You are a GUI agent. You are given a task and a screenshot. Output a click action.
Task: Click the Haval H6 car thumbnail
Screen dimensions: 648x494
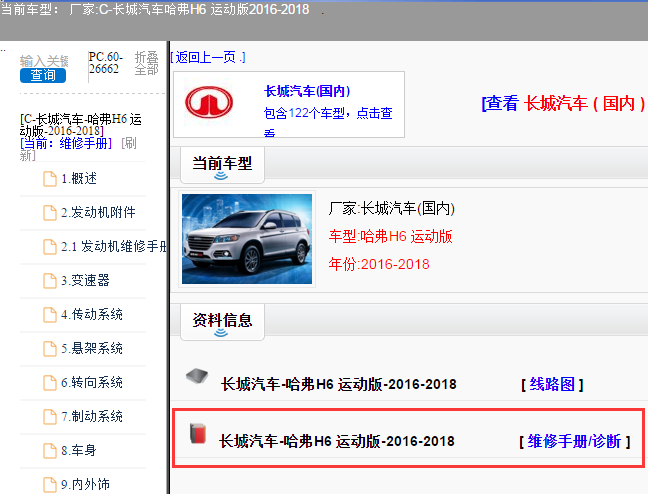pos(247,239)
